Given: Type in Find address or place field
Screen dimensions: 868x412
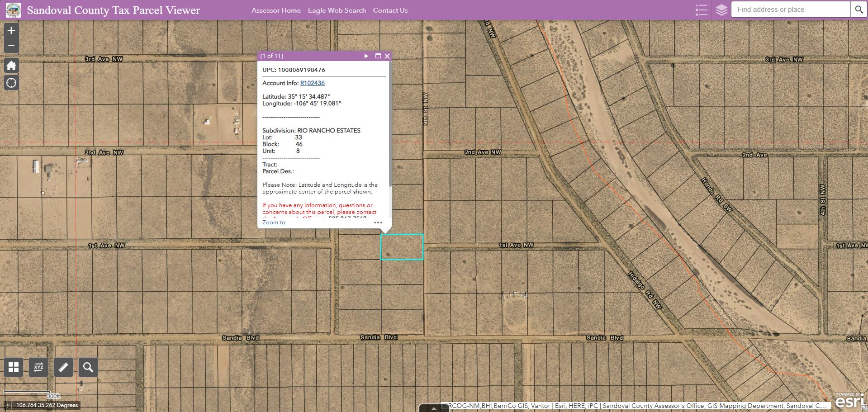Looking at the screenshot, I should pyautogui.click(x=791, y=9).
